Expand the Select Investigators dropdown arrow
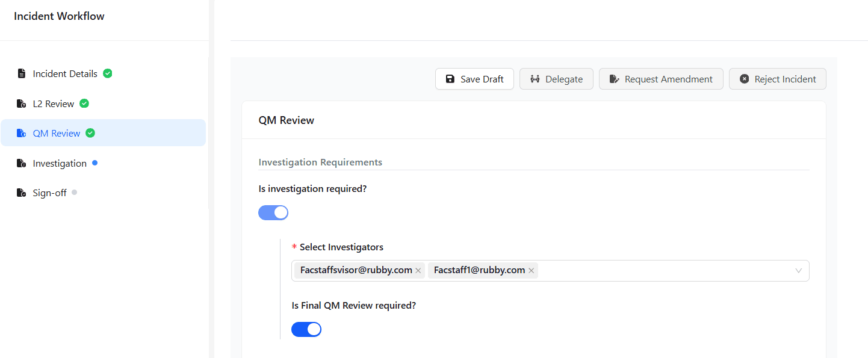 798,271
